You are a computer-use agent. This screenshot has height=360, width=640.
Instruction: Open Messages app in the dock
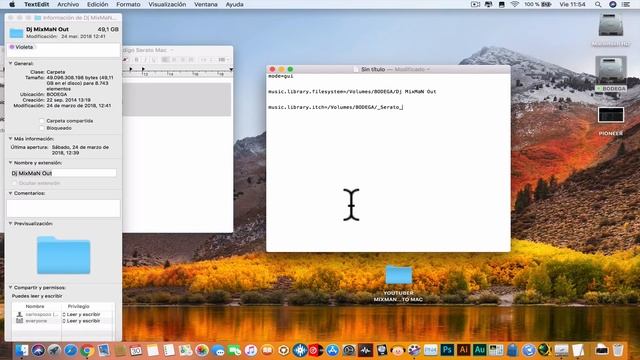[218, 350]
